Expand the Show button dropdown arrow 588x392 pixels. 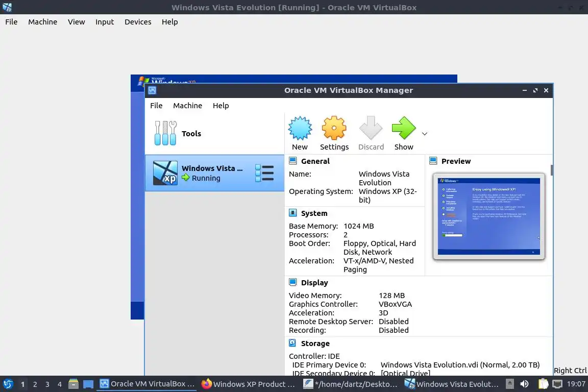(425, 134)
